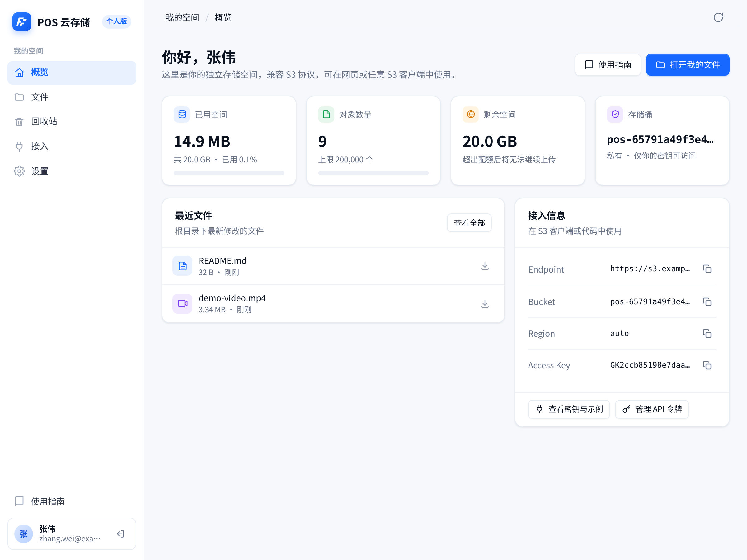
Task: Copy the Access Key
Action: point(707,365)
